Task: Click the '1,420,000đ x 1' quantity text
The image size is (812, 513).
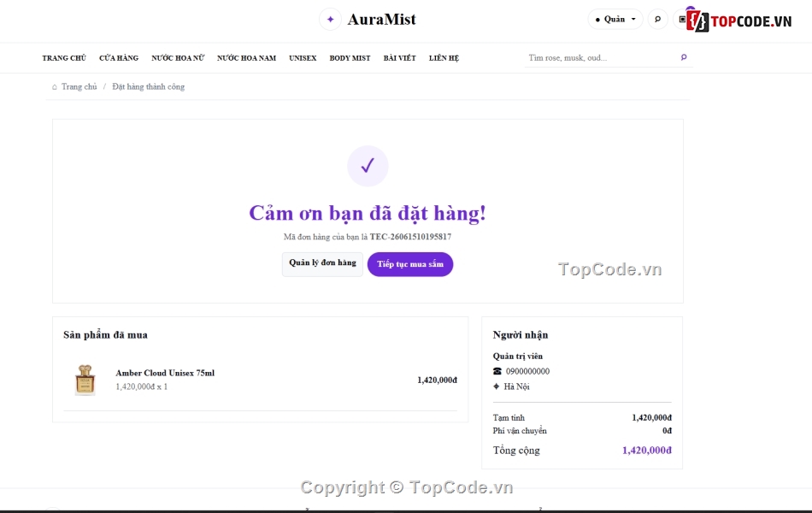Action: (x=141, y=386)
